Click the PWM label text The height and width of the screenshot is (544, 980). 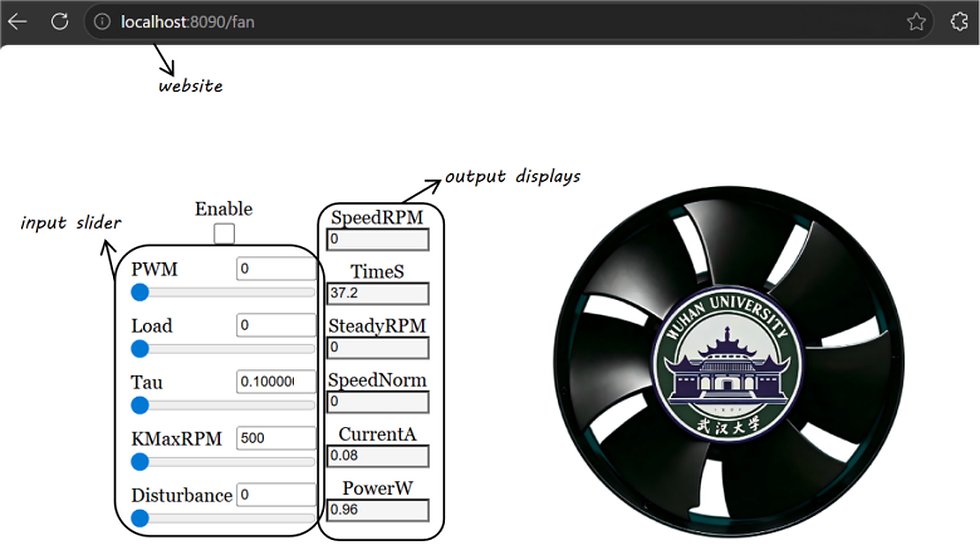[155, 269]
